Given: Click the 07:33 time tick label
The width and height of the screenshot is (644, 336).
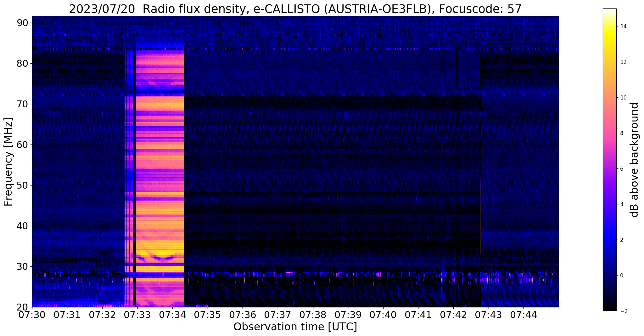Looking at the screenshot, I should click(x=137, y=315).
